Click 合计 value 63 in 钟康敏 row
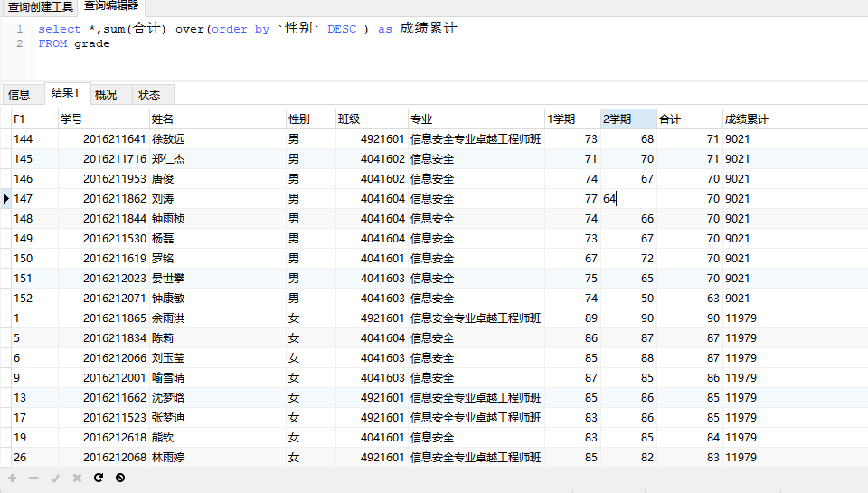Viewport: 868px width, 493px height. tap(689, 298)
